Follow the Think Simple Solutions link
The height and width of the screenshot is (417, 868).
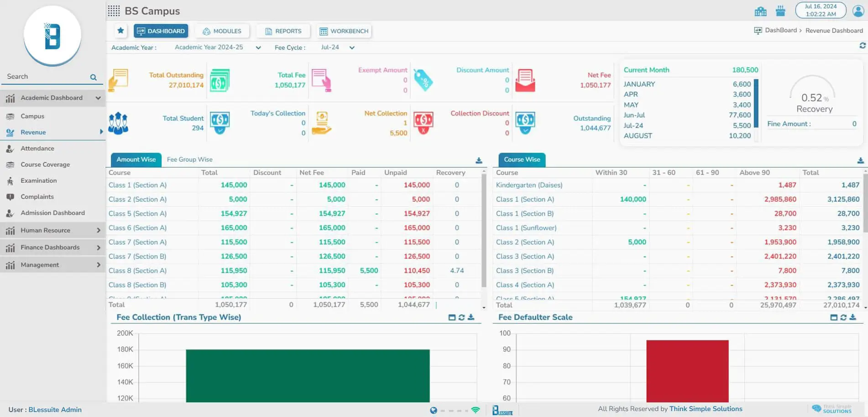[x=706, y=409]
